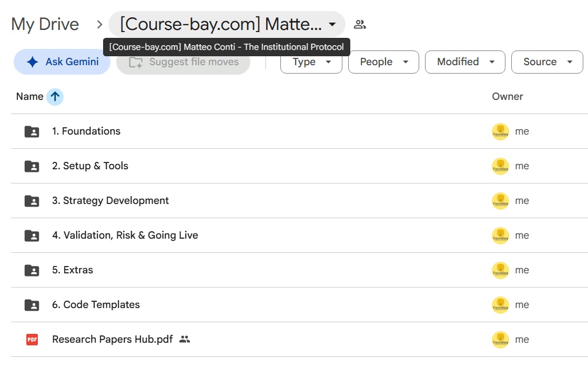Click the owner avatar in 5. Extras row
The height and width of the screenshot is (389, 588).
[x=500, y=270]
